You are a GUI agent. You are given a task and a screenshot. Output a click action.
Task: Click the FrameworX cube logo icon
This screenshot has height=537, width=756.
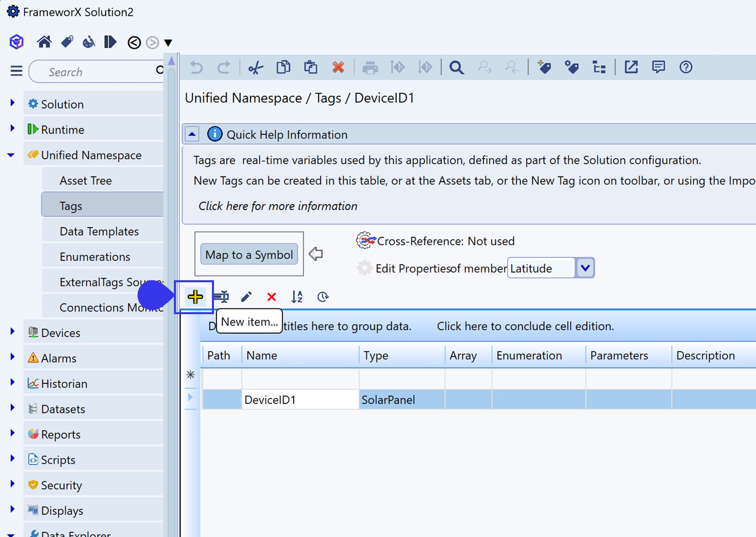click(17, 42)
